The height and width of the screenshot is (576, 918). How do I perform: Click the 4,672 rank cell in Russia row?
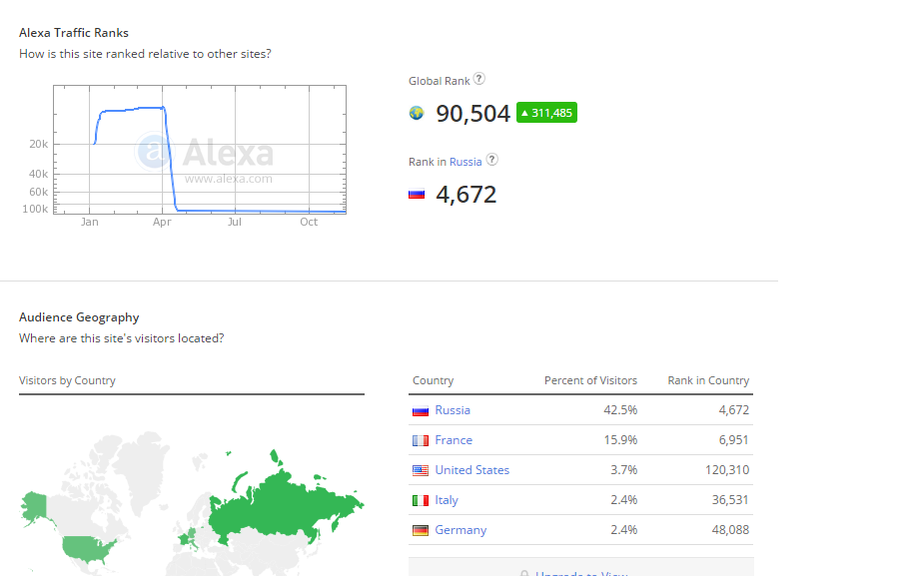pos(734,410)
